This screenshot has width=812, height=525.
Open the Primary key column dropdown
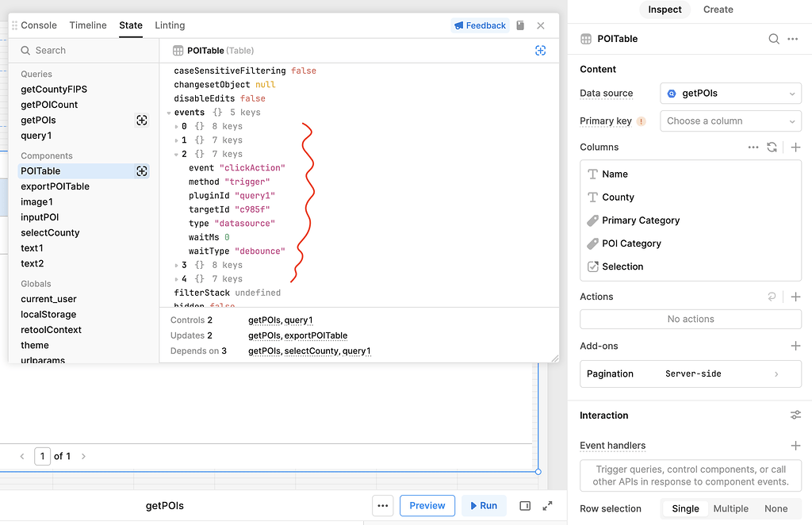(x=730, y=121)
